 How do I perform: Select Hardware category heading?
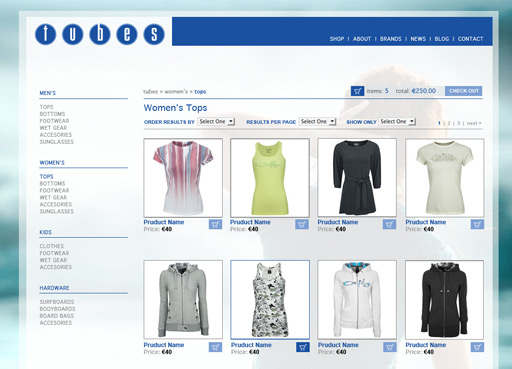pyautogui.click(x=54, y=288)
